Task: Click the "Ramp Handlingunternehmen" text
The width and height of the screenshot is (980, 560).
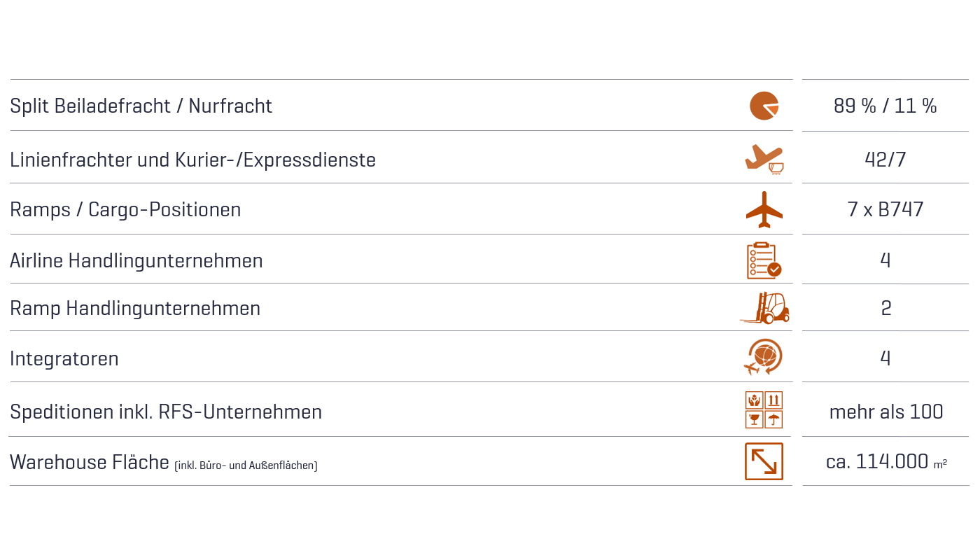Action: (135, 308)
